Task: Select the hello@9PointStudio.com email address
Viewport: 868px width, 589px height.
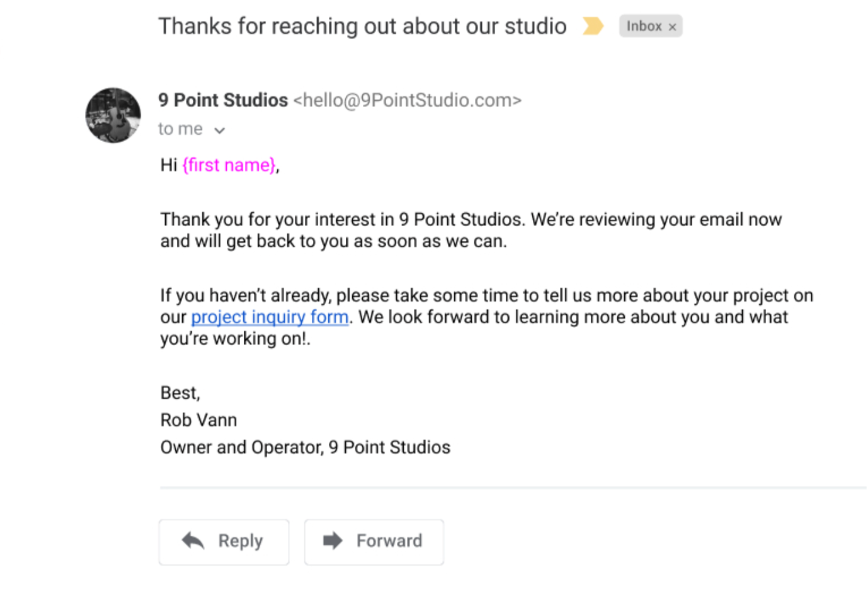Action: pyautogui.click(x=408, y=100)
